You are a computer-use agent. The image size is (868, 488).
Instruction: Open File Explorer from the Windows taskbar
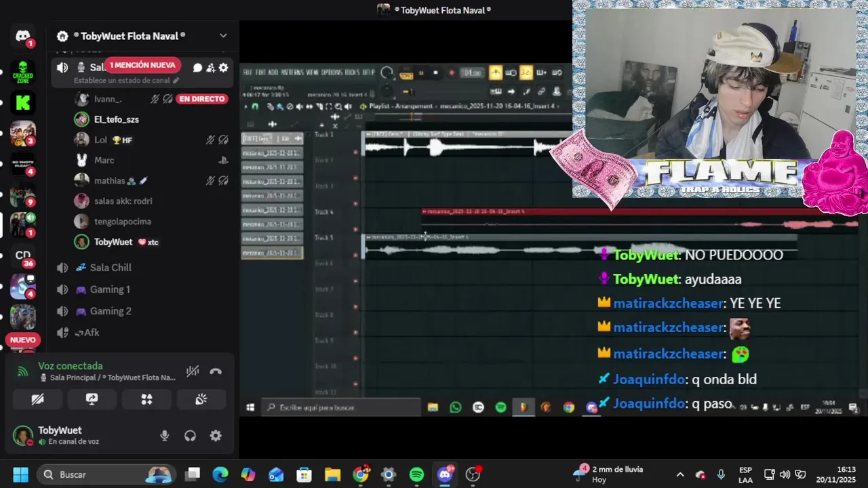(332, 474)
